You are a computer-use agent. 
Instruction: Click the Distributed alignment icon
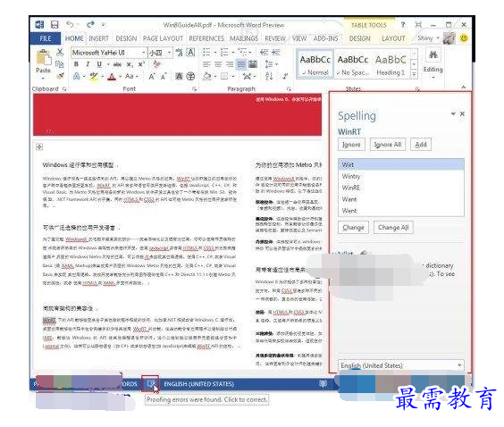253,64
